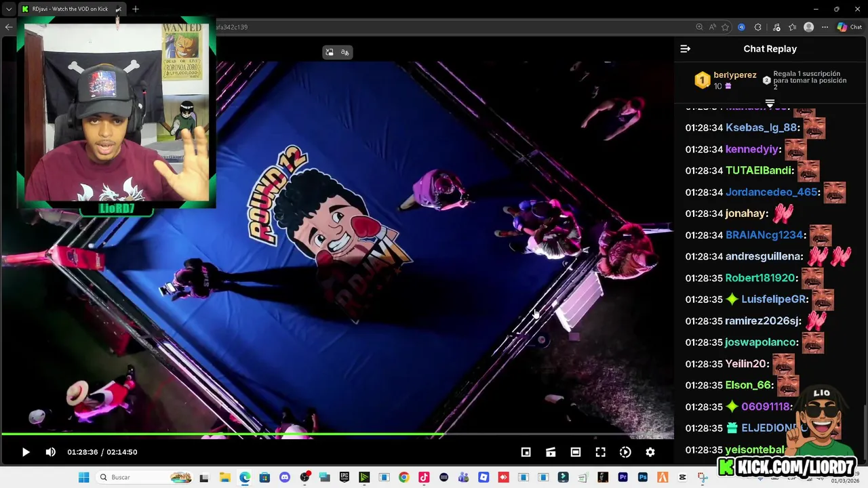The width and height of the screenshot is (868, 488).
Task: Select the LuisfelipeGR chat username
Action: (x=774, y=300)
